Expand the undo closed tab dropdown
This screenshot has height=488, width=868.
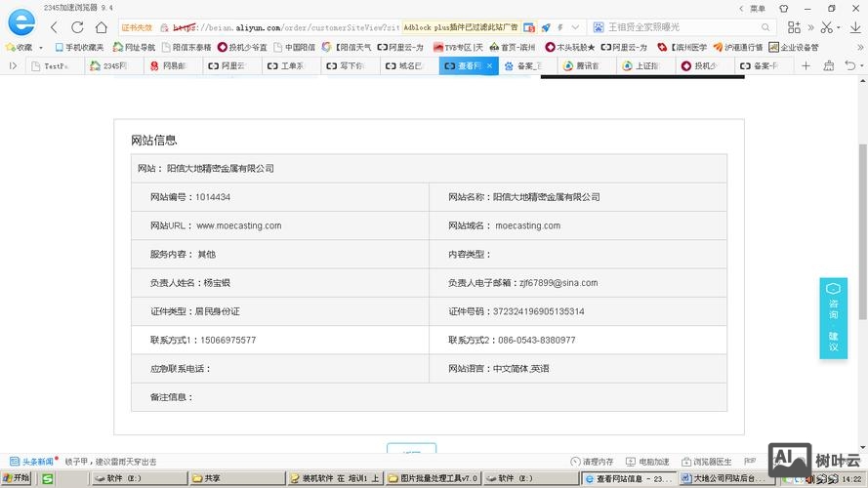coord(860,66)
